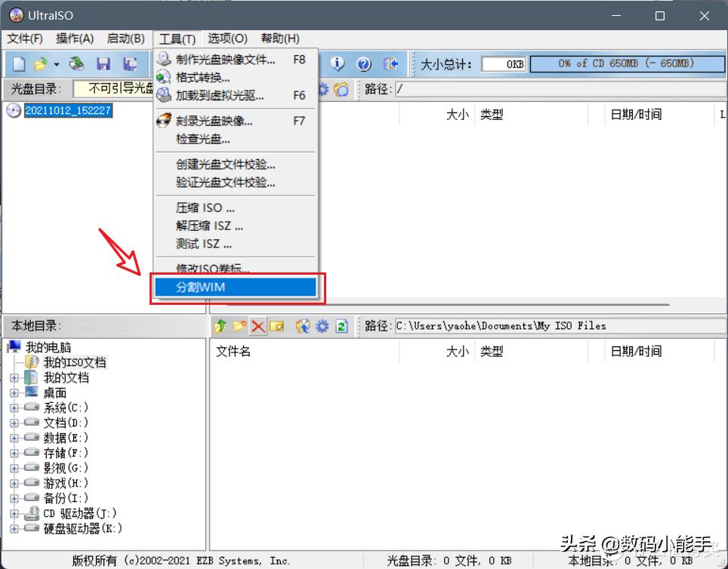Viewport: 728px width, 569px height.
Task: Delete selected local file with the red X
Action: (x=257, y=326)
